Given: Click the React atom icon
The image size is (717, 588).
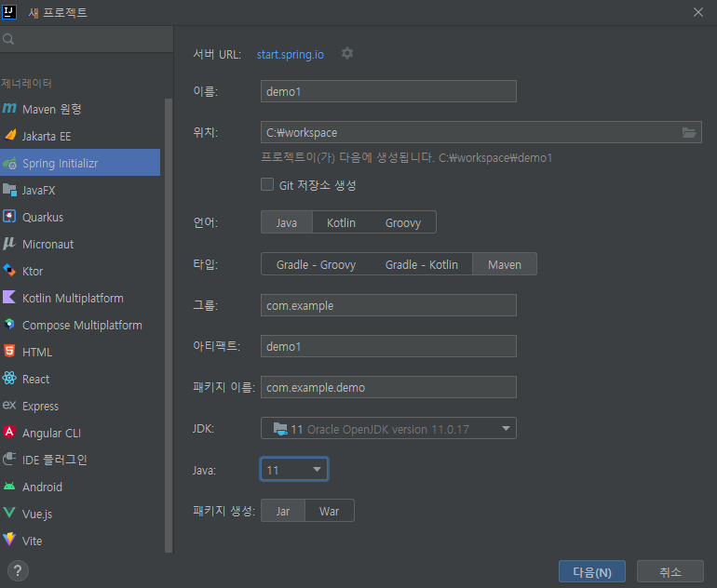Looking at the screenshot, I should click(9, 378).
